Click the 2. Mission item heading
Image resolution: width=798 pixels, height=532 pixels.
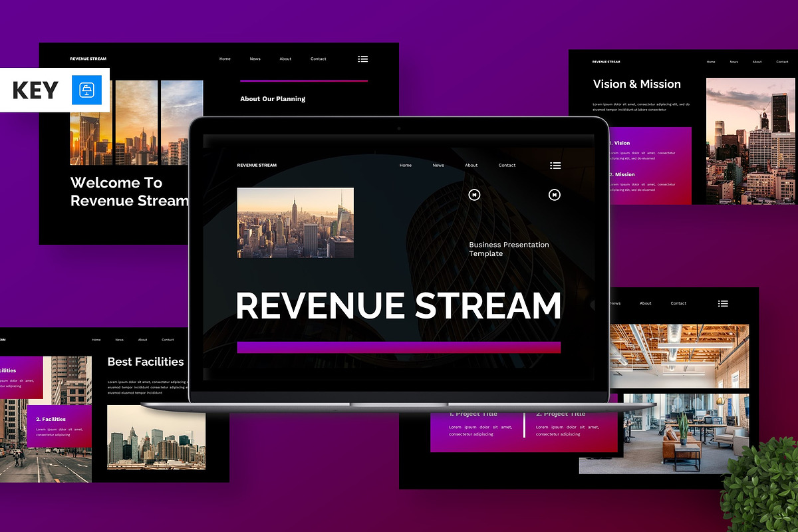622,175
